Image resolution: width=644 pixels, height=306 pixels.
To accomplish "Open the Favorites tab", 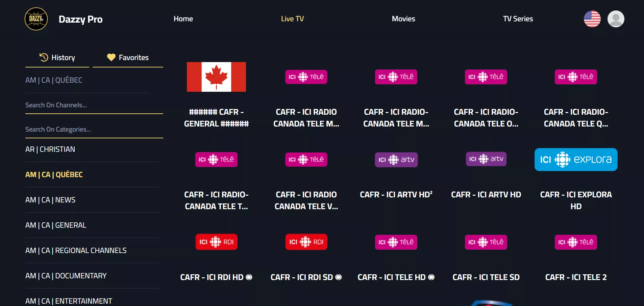I will coord(128,58).
